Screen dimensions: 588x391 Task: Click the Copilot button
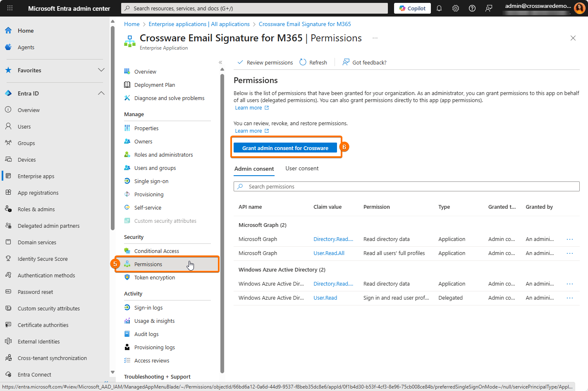pyautogui.click(x=412, y=8)
